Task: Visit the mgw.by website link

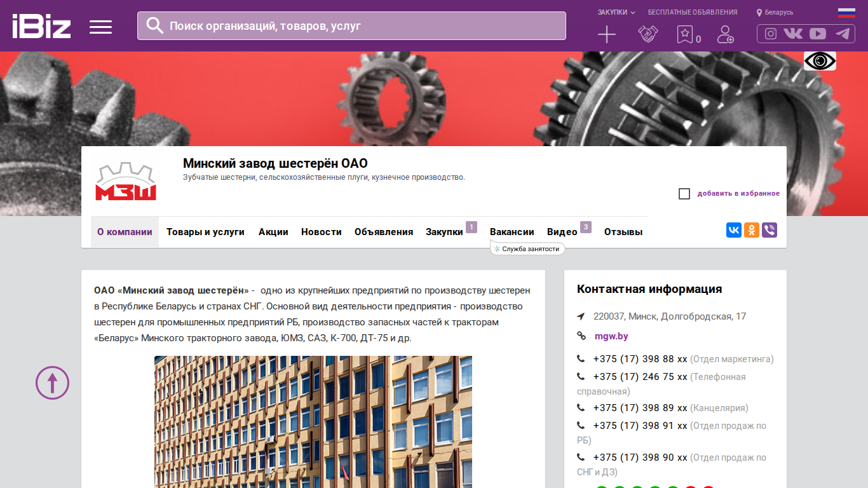Action: tap(611, 336)
